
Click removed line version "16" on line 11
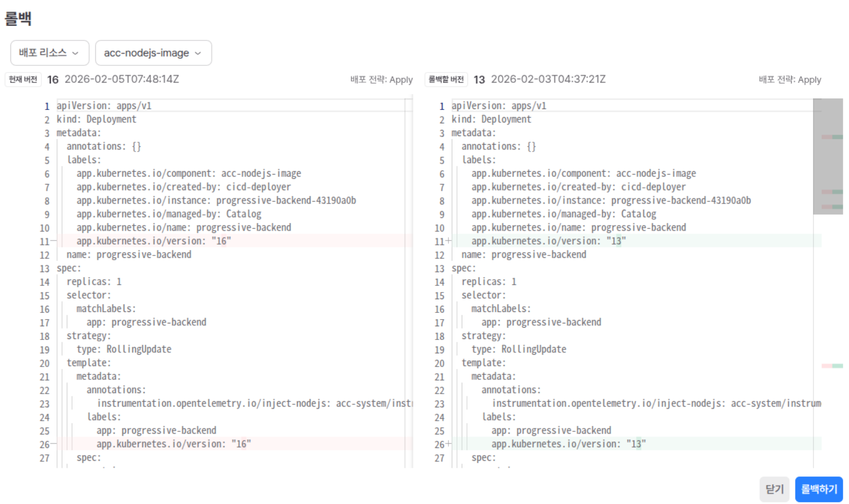pos(154,241)
